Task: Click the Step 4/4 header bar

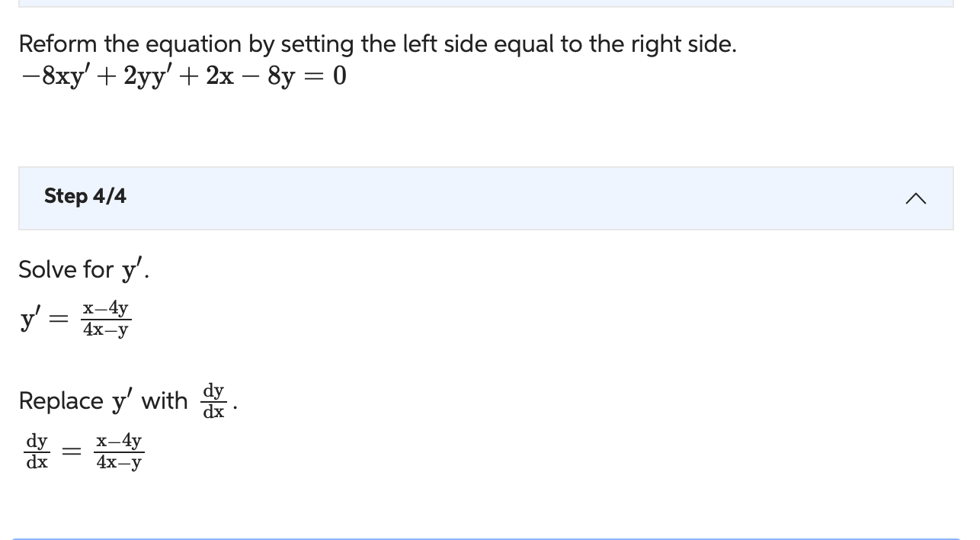Action: [486, 197]
